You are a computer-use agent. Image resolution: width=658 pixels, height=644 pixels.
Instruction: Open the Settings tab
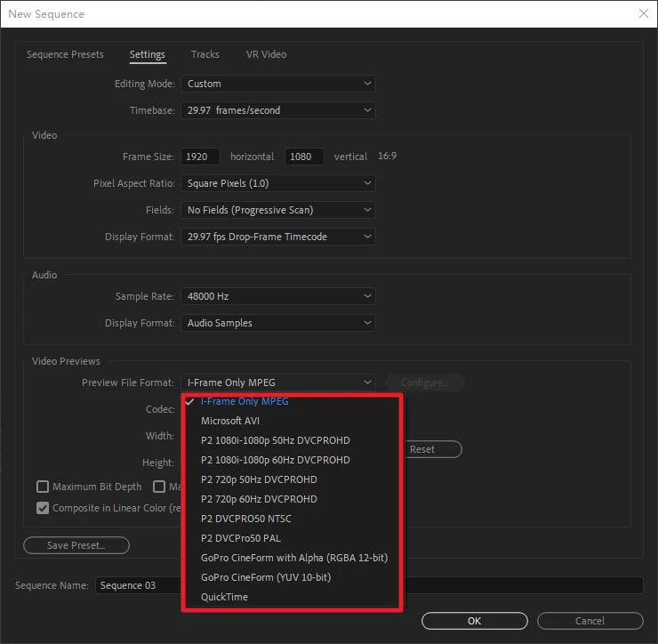148,54
